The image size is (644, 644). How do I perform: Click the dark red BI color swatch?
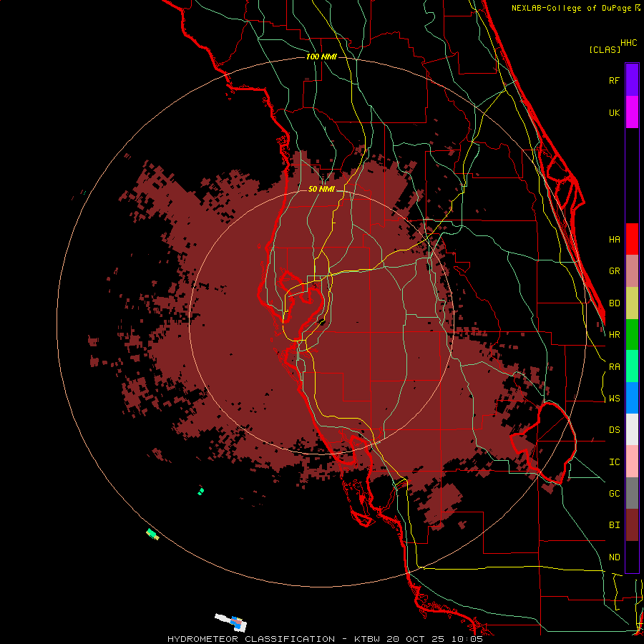(x=632, y=525)
